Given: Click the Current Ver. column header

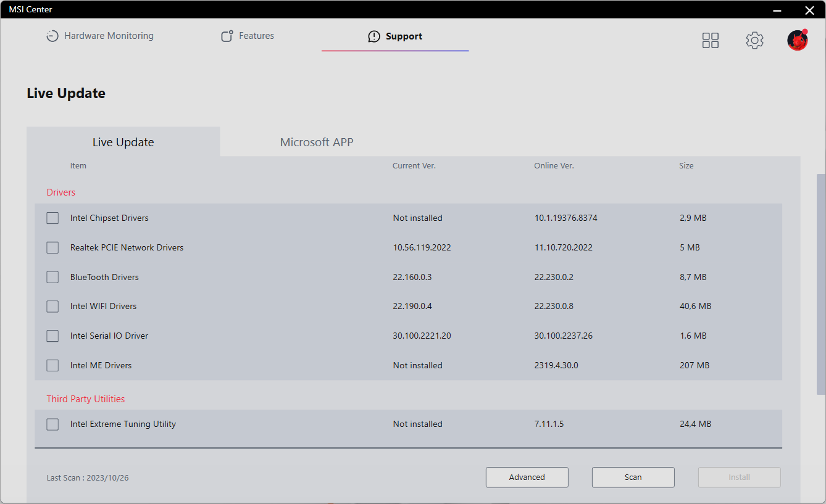Looking at the screenshot, I should tap(414, 166).
